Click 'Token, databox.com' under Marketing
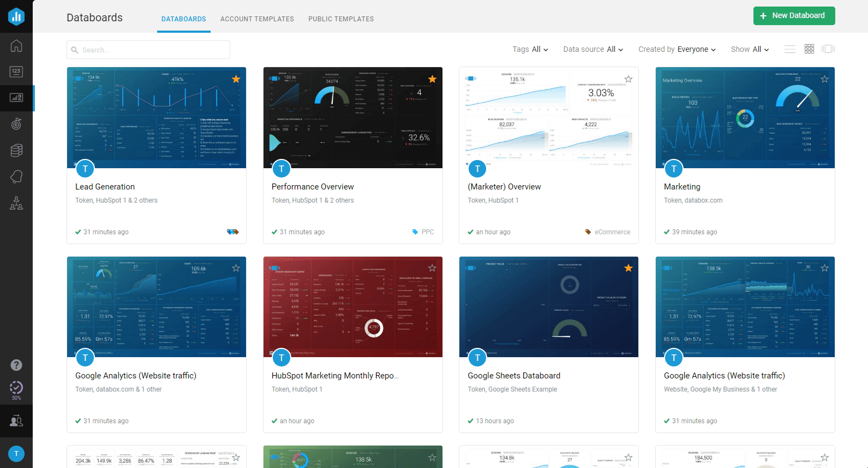This screenshot has width=868, height=468. pos(693,200)
